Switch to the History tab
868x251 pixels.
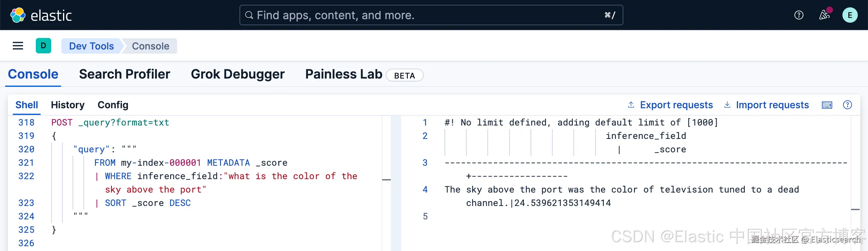point(68,105)
